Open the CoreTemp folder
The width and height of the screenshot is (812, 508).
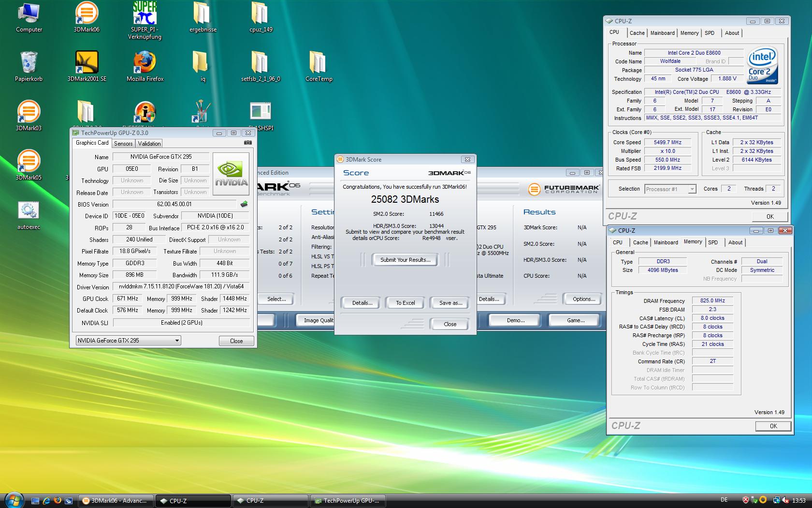coord(319,67)
